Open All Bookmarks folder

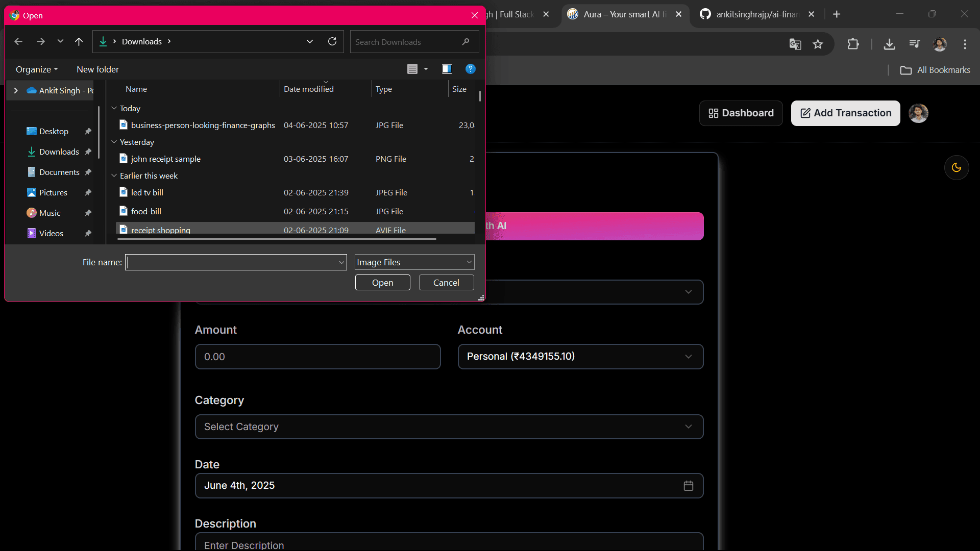coord(936,70)
